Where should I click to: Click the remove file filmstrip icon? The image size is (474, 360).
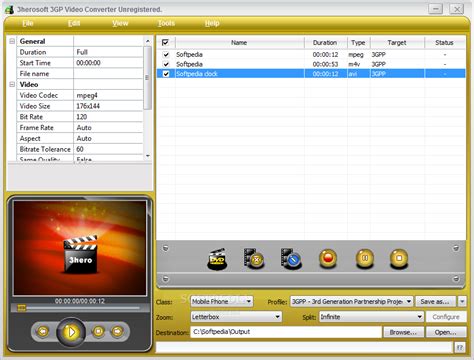(x=254, y=259)
